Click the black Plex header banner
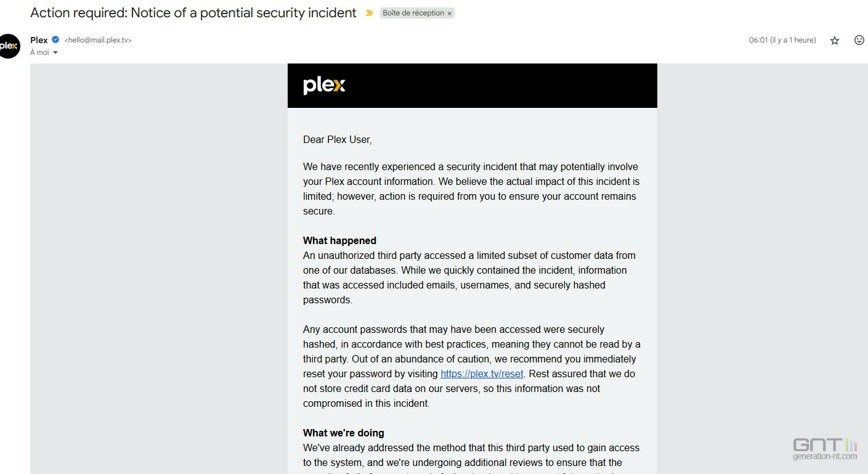The image size is (868, 474). (x=473, y=86)
